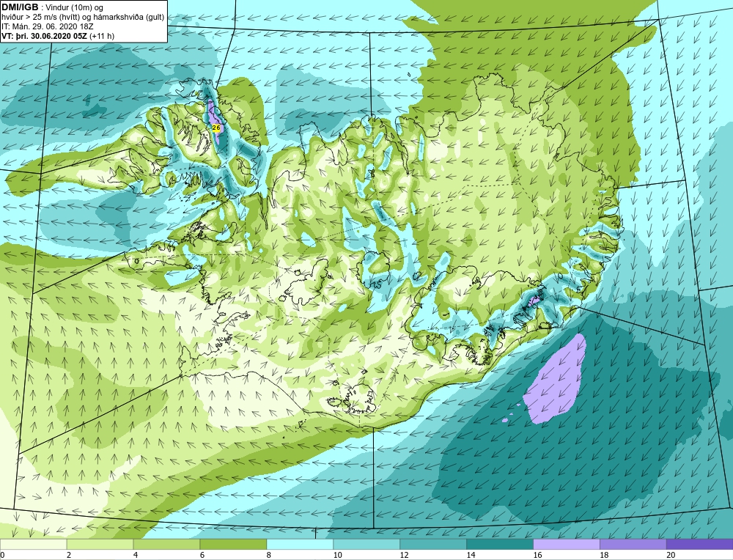Select the 12–14 m/s legend swatch
The width and height of the screenshot is (733, 560).
(433, 545)
